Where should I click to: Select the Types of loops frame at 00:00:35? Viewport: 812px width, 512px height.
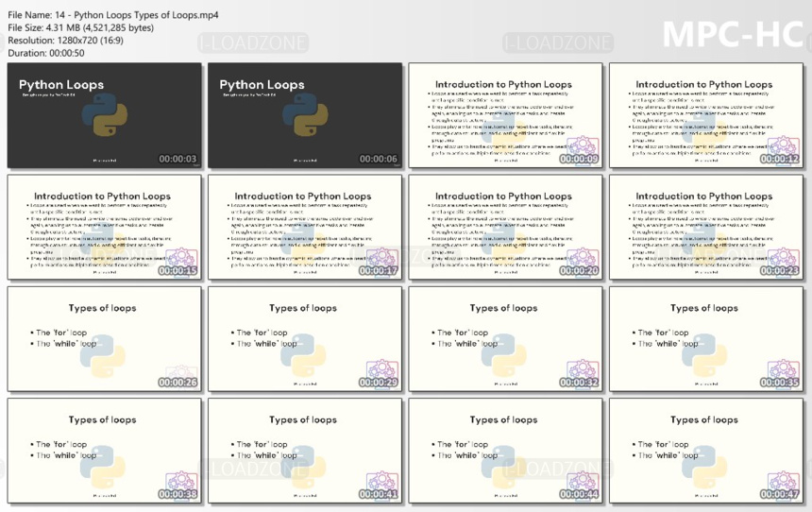(x=706, y=339)
